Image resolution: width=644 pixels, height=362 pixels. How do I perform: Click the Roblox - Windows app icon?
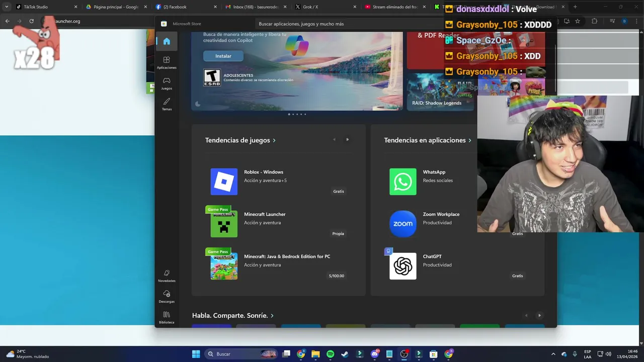coord(224,182)
